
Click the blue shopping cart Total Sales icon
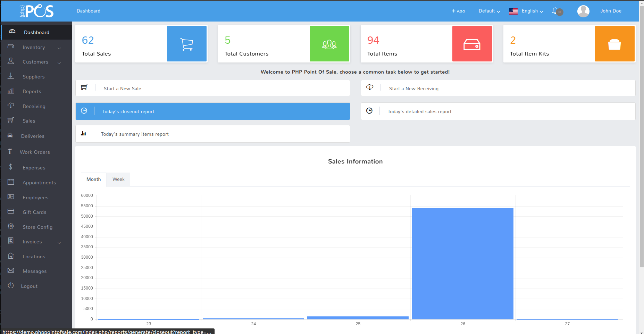[187, 44]
